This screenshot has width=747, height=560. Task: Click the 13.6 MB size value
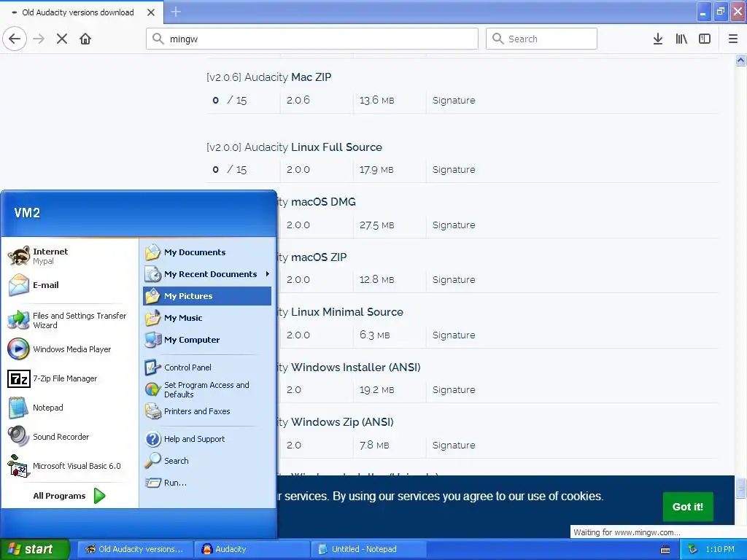pos(377,101)
